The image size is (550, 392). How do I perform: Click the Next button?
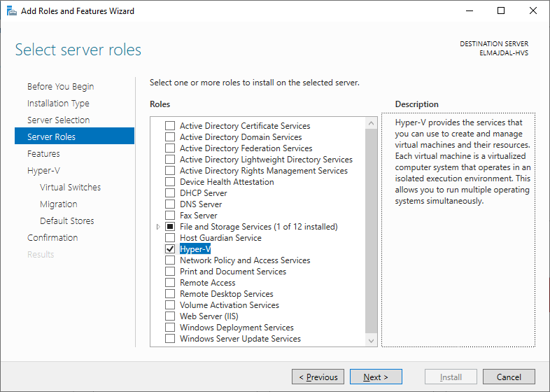[x=376, y=377]
